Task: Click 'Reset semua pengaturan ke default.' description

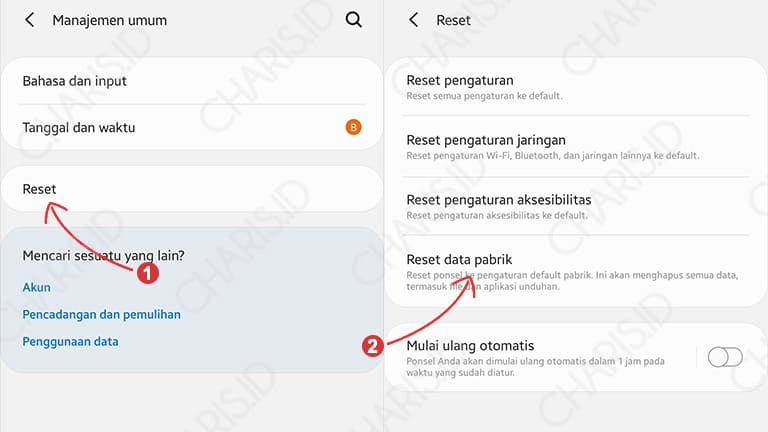Action: (484, 96)
